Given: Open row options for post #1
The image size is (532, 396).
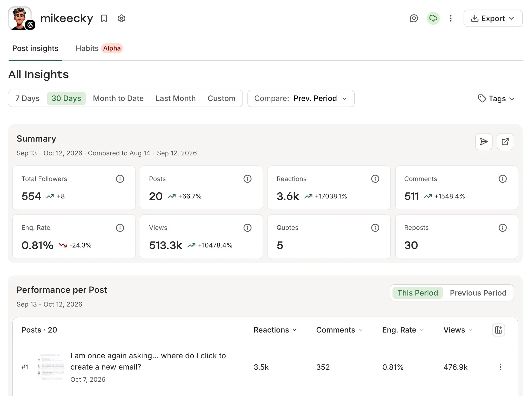Looking at the screenshot, I should tap(500, 367).
